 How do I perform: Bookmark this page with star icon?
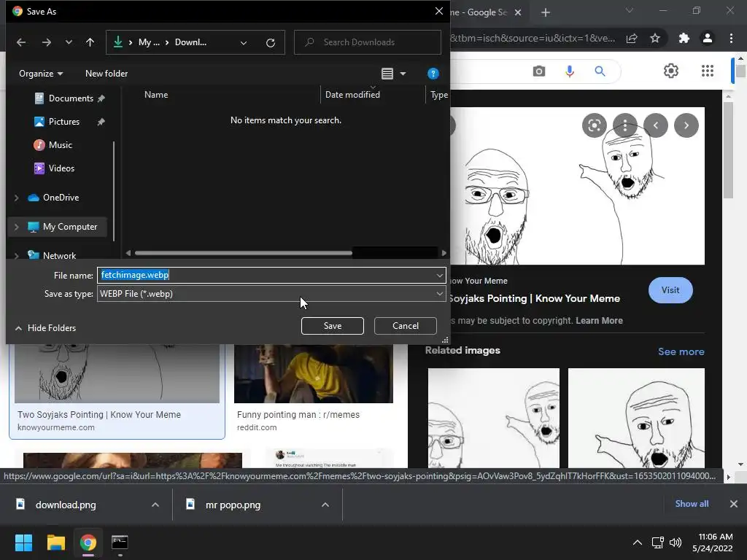655,38
